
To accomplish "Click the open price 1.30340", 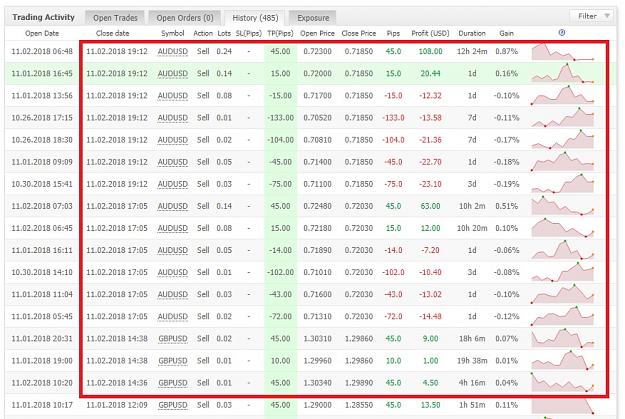I will point(317,383).
